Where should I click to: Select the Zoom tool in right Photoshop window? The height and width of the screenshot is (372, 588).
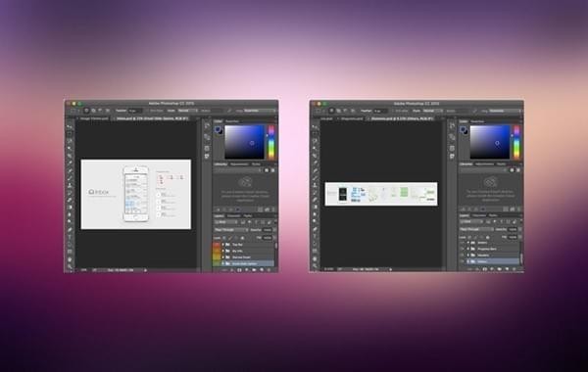click(x=315, y=265)
